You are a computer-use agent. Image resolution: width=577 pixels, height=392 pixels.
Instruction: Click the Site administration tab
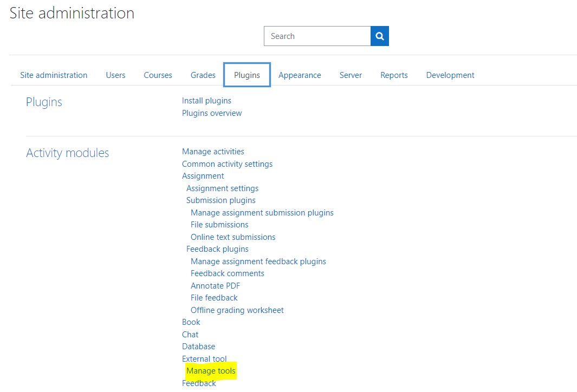click(x=54, y=75)
